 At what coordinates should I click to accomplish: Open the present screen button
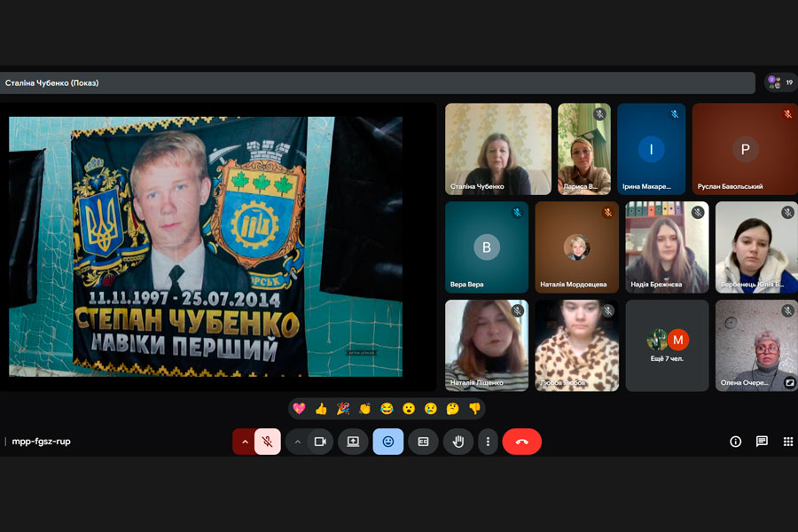[x=353, y=442]
